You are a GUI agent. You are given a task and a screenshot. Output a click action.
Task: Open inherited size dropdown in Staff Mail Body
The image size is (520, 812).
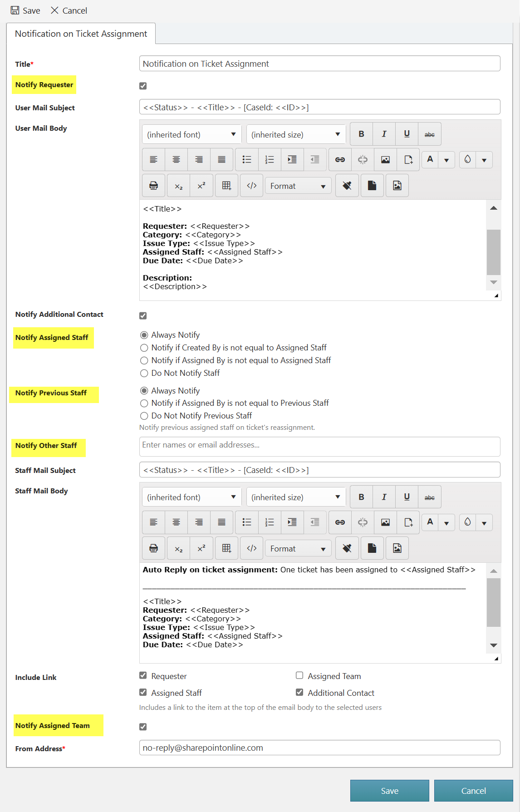click(296, 497)
